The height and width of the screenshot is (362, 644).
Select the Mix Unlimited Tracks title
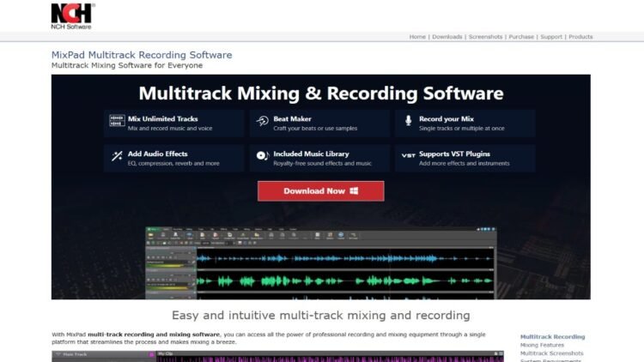coord(162,118)
